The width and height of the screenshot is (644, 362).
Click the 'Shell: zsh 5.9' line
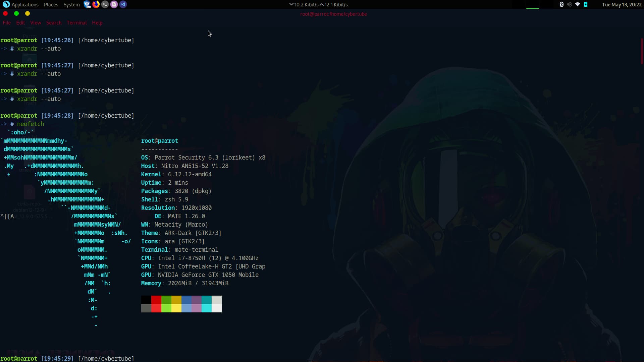pos(164,199)
